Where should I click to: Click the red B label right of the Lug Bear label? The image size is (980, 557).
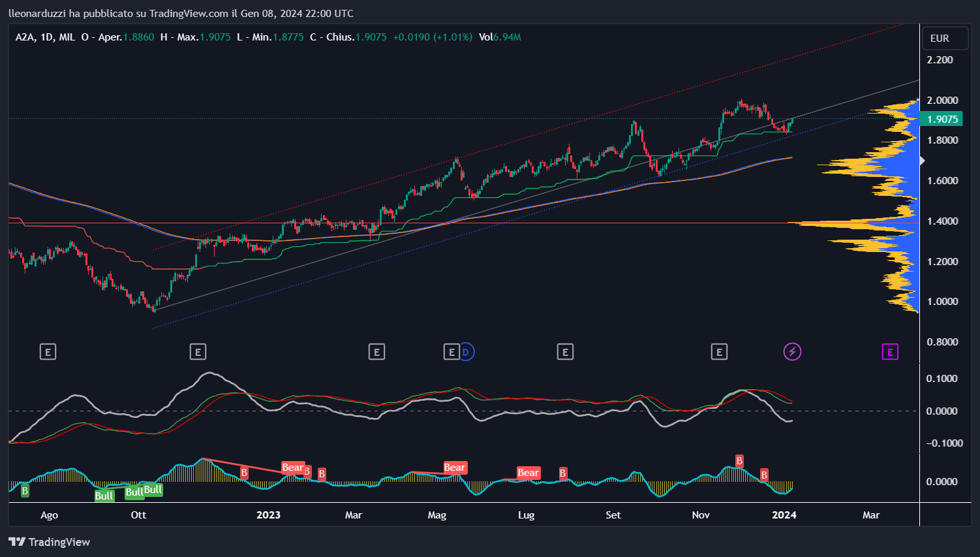tap(563, 473)
